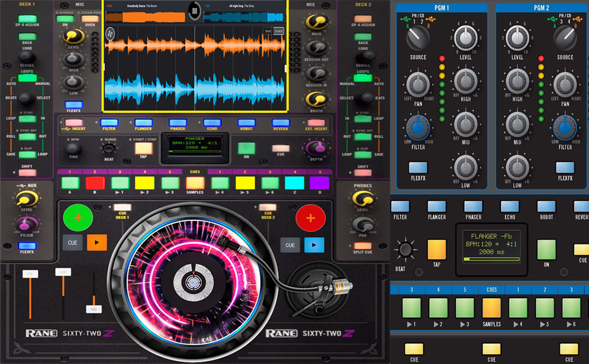Image resolution: width=589 pixels, height=364 pixels.
Task: Click the yellow MAIN mix knob
Action: tap(316, 23)
